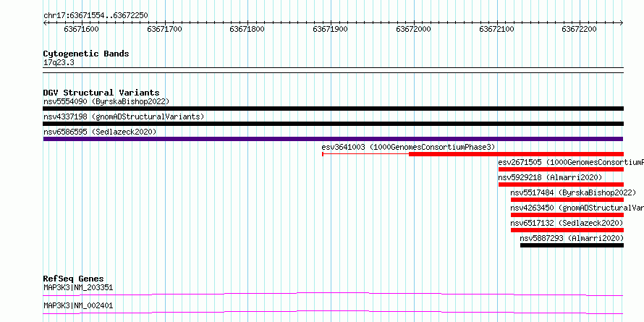Select the nsv5554090 (ByrskaBishop2022) label
This screenshot has height=322, width=644.
(x=106, y=101)
